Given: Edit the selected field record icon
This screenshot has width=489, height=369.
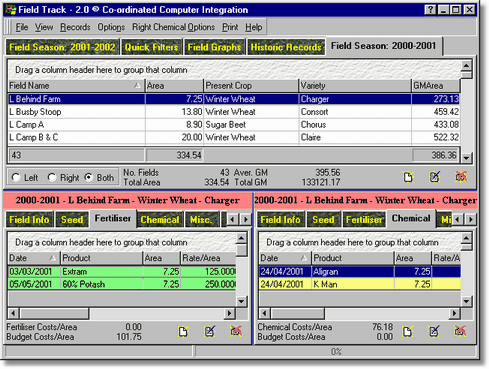Looking at the screenshot, I should (434, 177).
